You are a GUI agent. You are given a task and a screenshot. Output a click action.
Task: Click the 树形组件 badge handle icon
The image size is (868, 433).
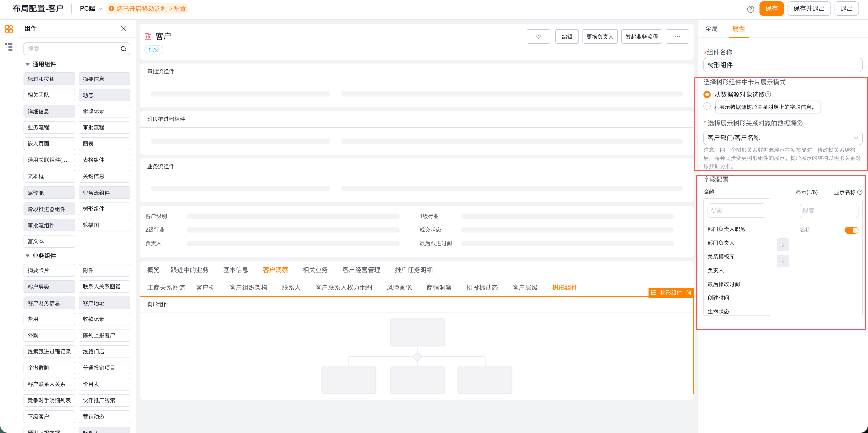pyautogui.click(x=653, y=292)
